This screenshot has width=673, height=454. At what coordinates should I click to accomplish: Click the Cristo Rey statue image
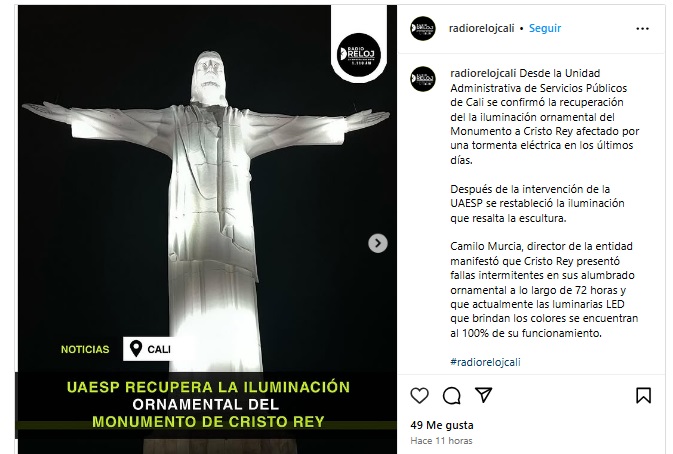pos(206,193)
